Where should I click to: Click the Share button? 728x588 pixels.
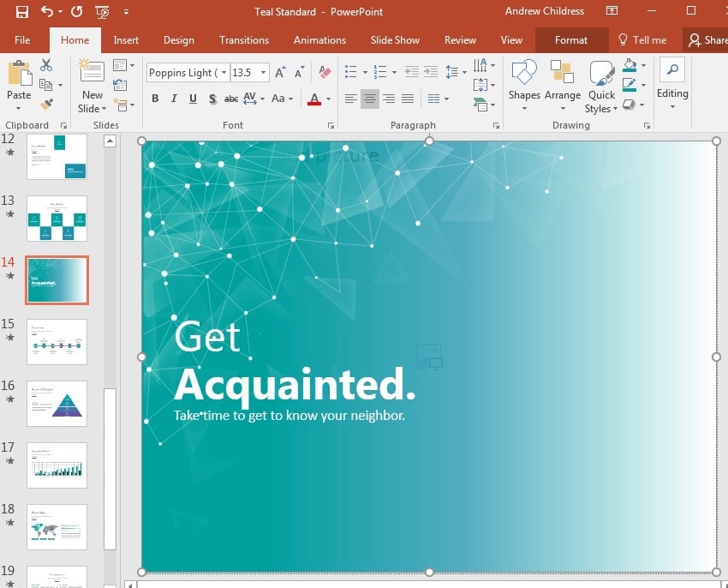705,39
